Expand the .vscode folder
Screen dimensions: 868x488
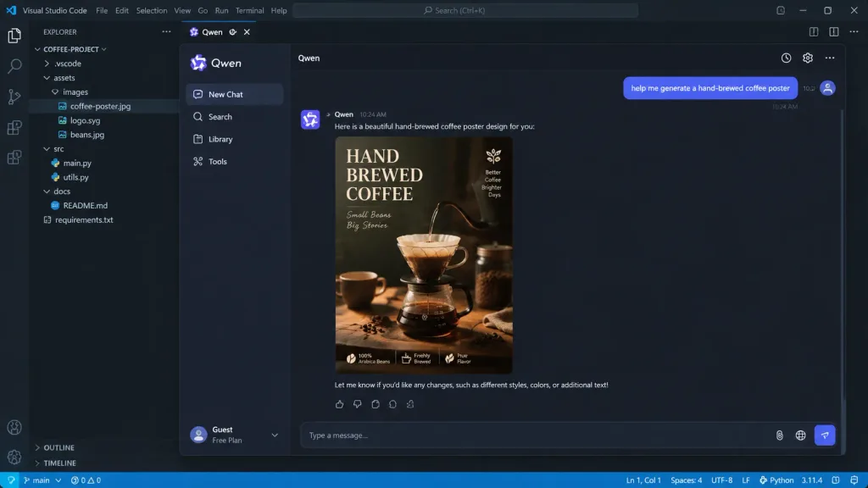[x=47, y=64]
